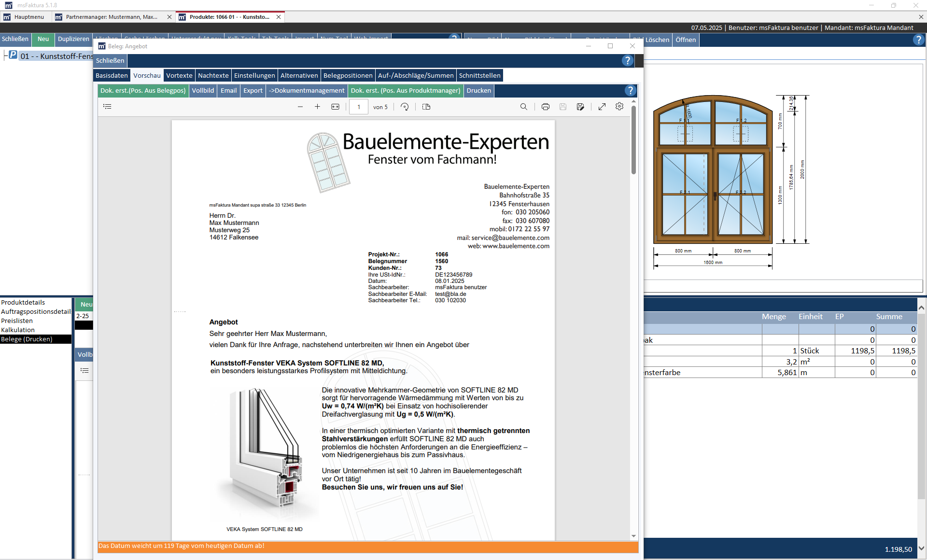The height and width of the screenshot is (560, 927).
Task: Click the 5,861 quantity cell
Action: (780, 373)
